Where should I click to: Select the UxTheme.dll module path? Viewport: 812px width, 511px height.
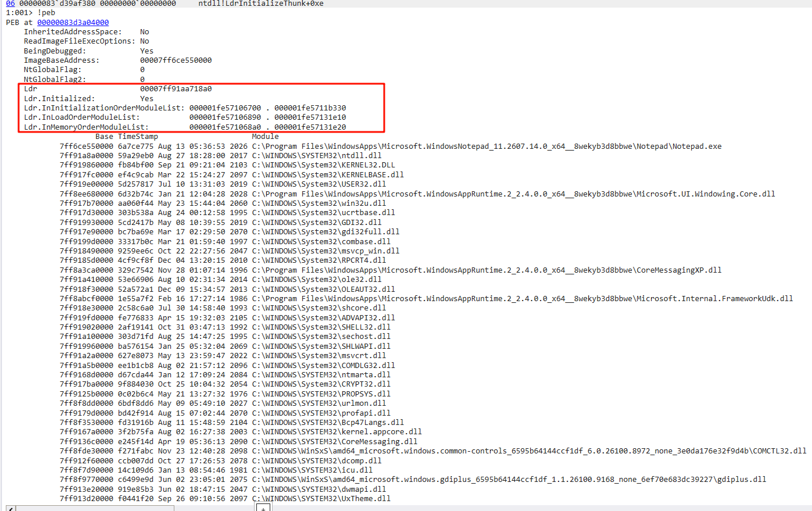pyautogui.click(x=321, y=499)
